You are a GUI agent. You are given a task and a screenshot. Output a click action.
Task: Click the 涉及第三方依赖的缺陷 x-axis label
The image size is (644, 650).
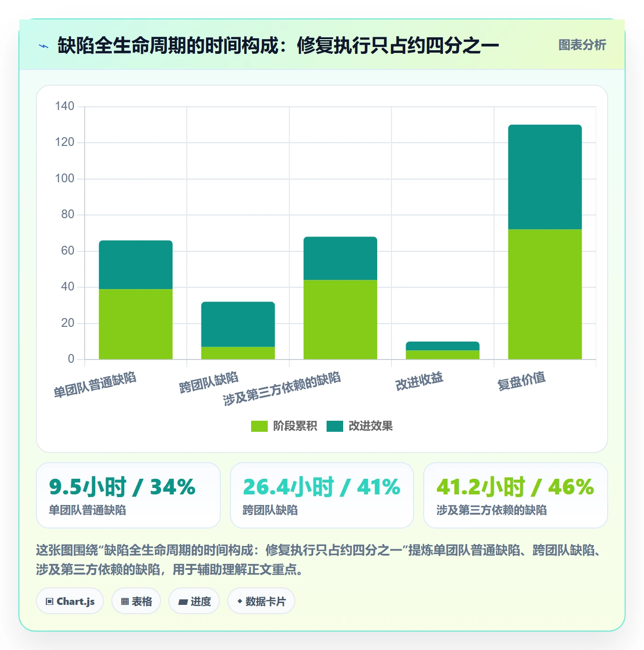(x=282, y=389)
